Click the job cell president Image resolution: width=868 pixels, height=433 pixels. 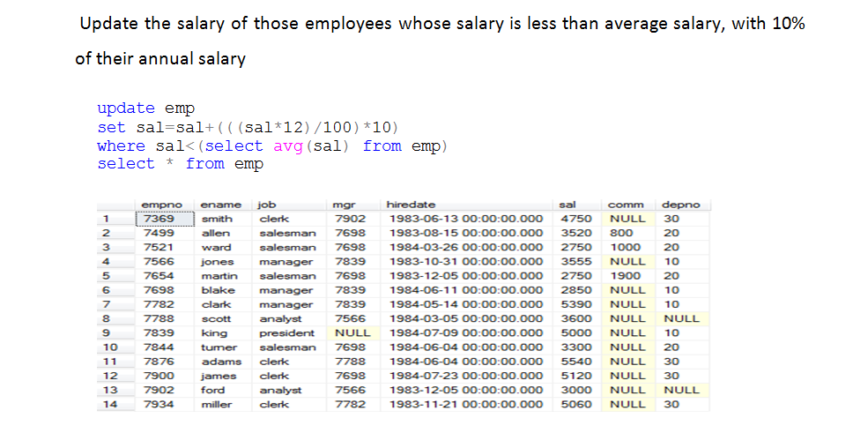[x=289, y=333]
